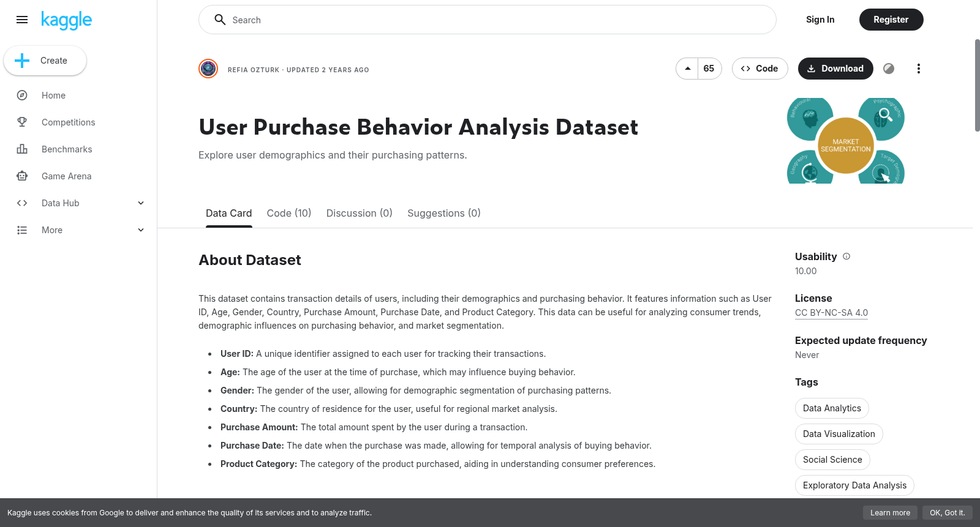Image resolution: width=980 pixels, height=527 pixels.
Task: Open Refia Ozturk's profile avatar
Action: [208, 69]
